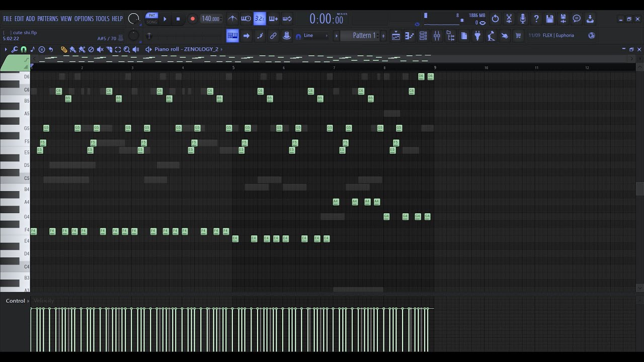
Task: Toggle the 3.2.1 recording countdown
Action: tap(260, 19)
